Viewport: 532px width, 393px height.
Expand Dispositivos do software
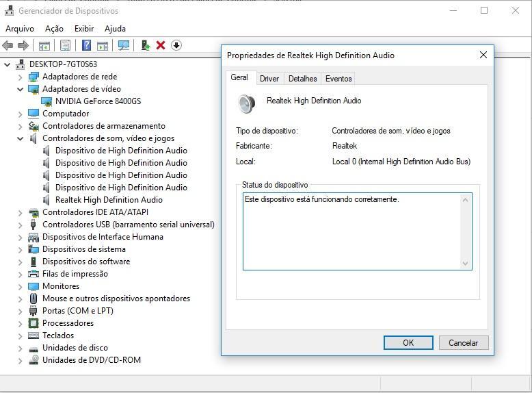coord(21,262)
